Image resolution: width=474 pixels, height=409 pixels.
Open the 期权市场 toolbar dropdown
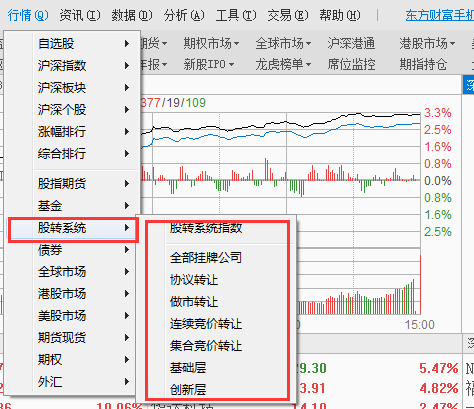tap(211, 43)
